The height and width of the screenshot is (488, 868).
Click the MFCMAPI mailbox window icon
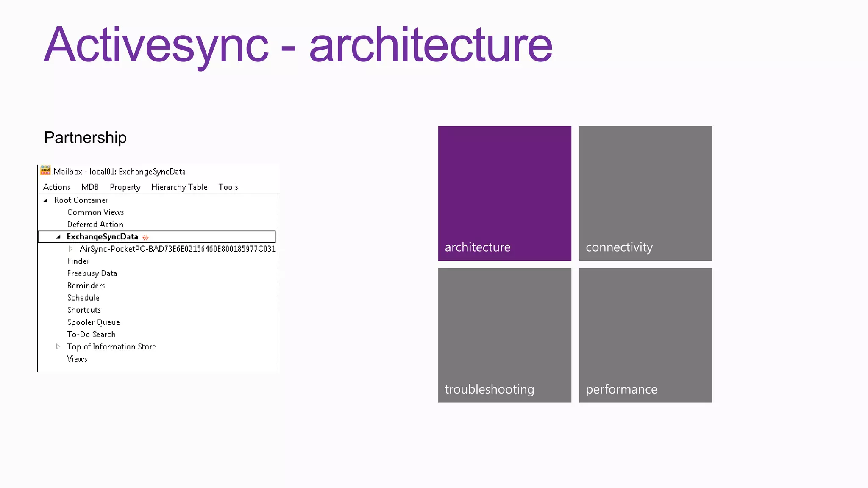coord(45,171)
